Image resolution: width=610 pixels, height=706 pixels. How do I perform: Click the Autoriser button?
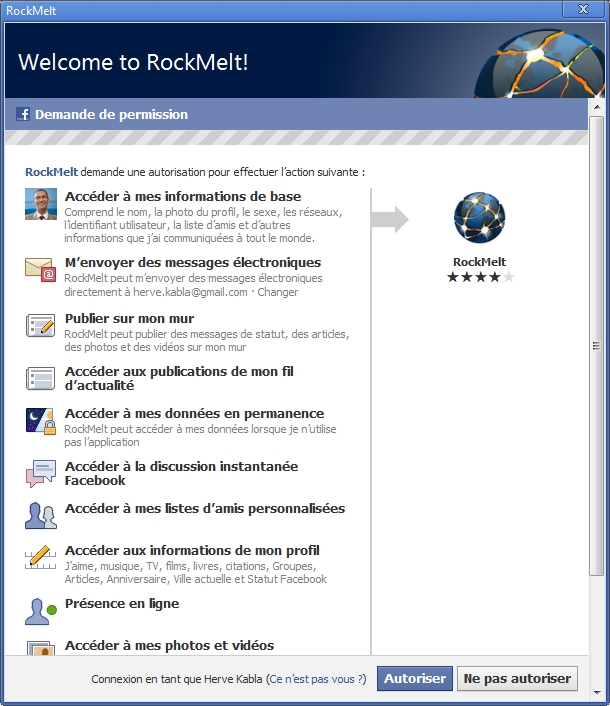coord(415,679)
